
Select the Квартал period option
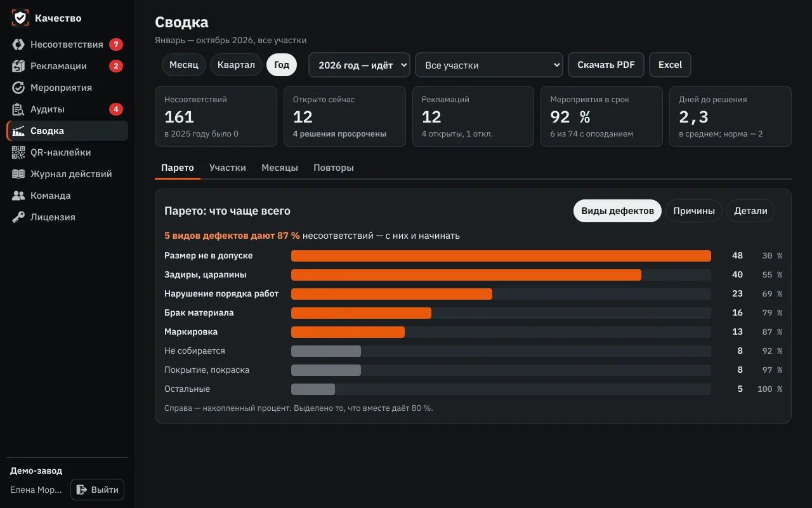point(236,65)
